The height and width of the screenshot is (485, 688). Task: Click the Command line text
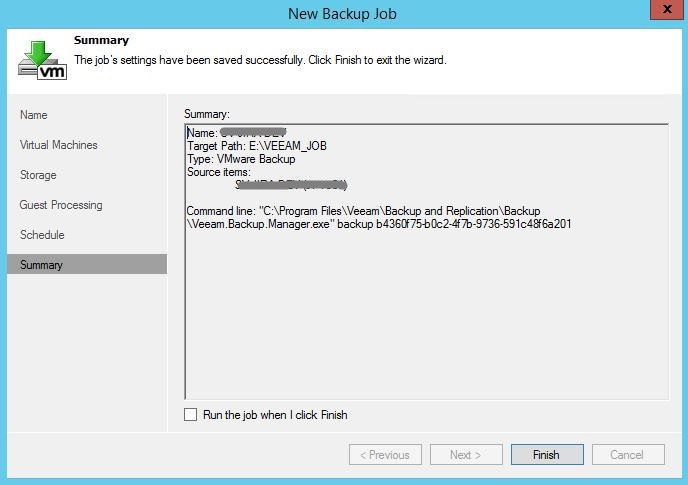pyautogui.click(x=363, y=211)
